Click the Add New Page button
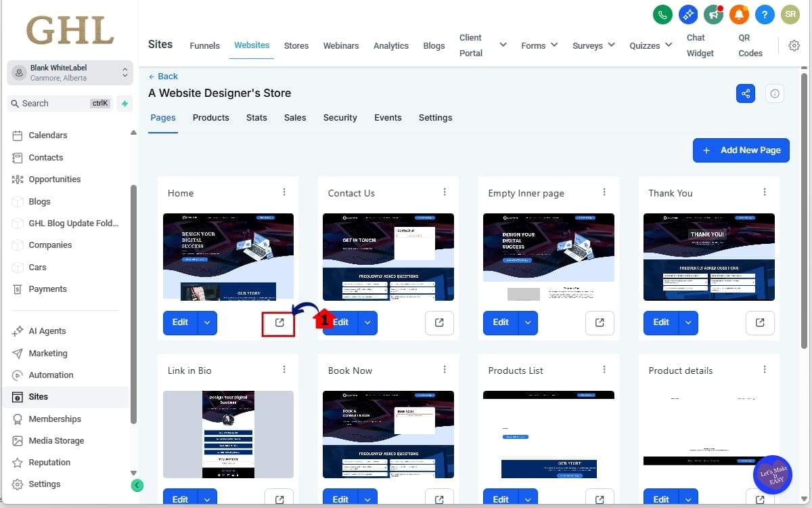 tap(741, 150)
